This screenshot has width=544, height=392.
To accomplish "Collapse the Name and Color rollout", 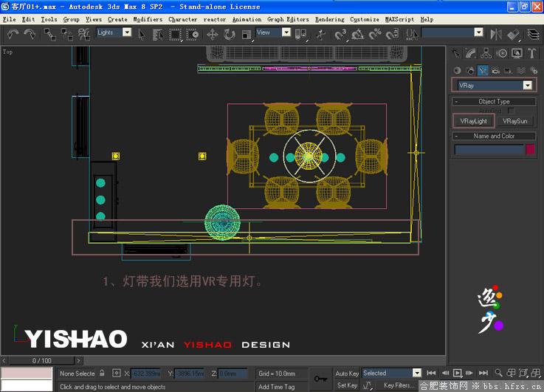I will (x=494, y=136).
